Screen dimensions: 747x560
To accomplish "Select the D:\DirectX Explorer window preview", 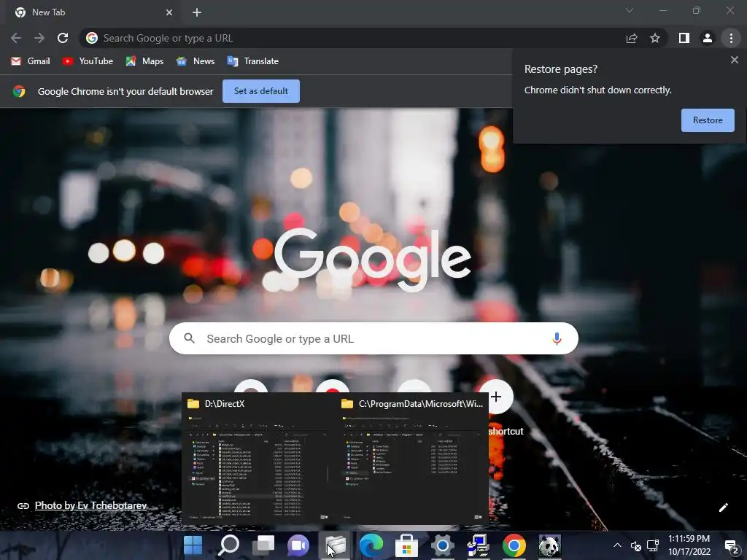I will [x=259, y=459].
